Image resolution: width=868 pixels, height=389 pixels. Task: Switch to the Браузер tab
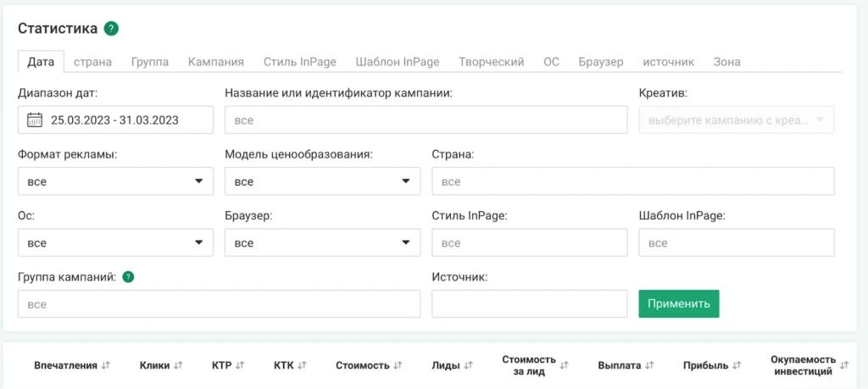601,62
